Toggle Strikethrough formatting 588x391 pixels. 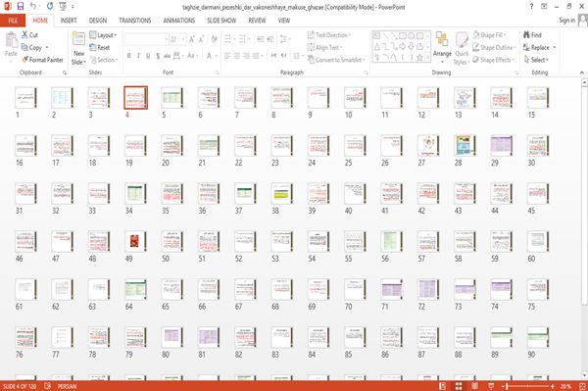tap(168, 56)
